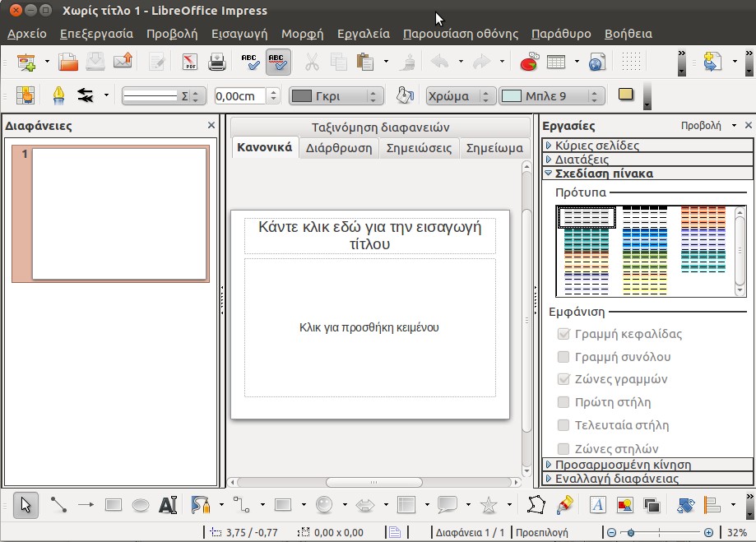Image resolution: width=756 pixels, height=542 pixels.
Task: Expand the 'Προσαρμοσμένη κίνηση' section
Action: 647,465
